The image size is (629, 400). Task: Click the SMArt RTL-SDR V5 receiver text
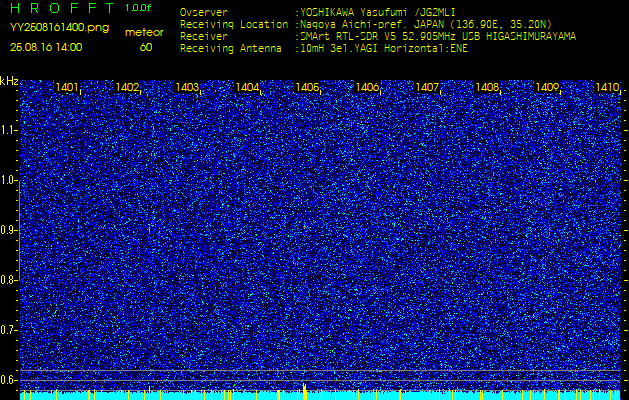click(x=438, y=37)
